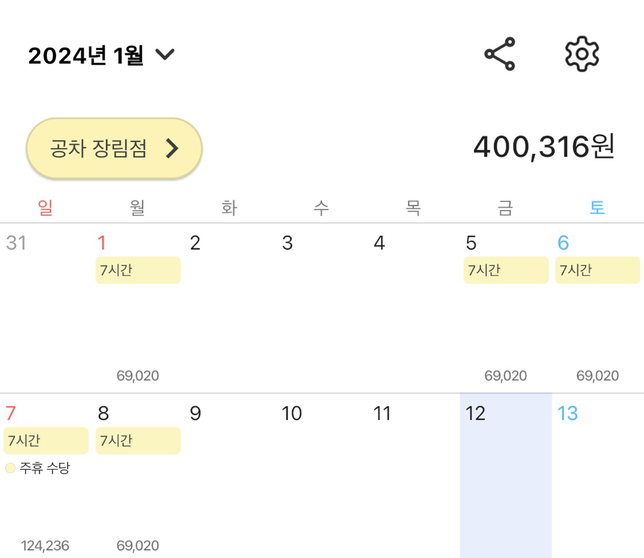Select the 7시간 shift on January 8
644x558 pixels.
click(138, 441)
